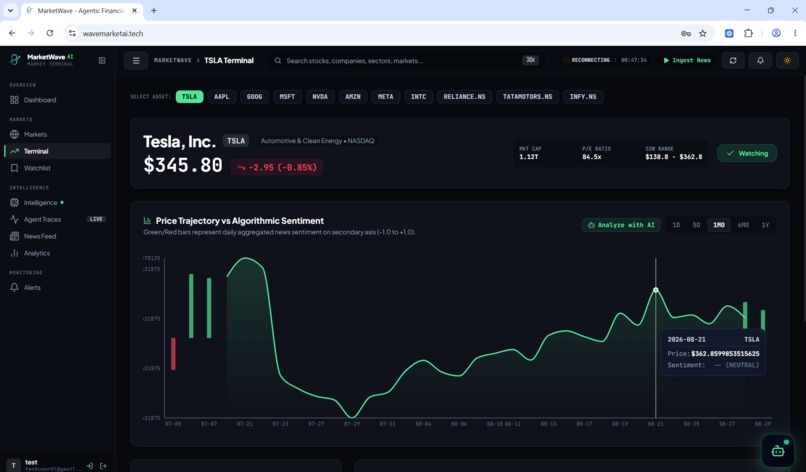The image size is (806, 472).
Task: Open the hamburger menu button
Action: pyautogui.click(x=136, y=61)
